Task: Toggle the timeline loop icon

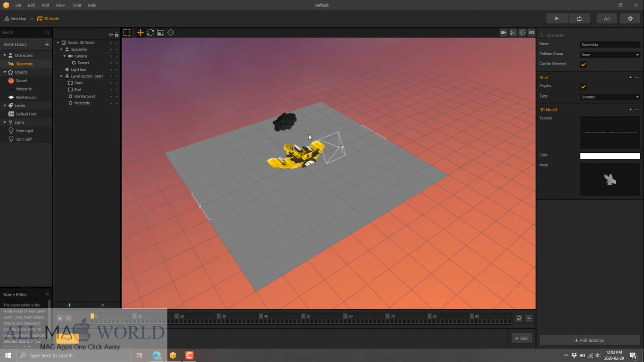Action: (519, 318)
